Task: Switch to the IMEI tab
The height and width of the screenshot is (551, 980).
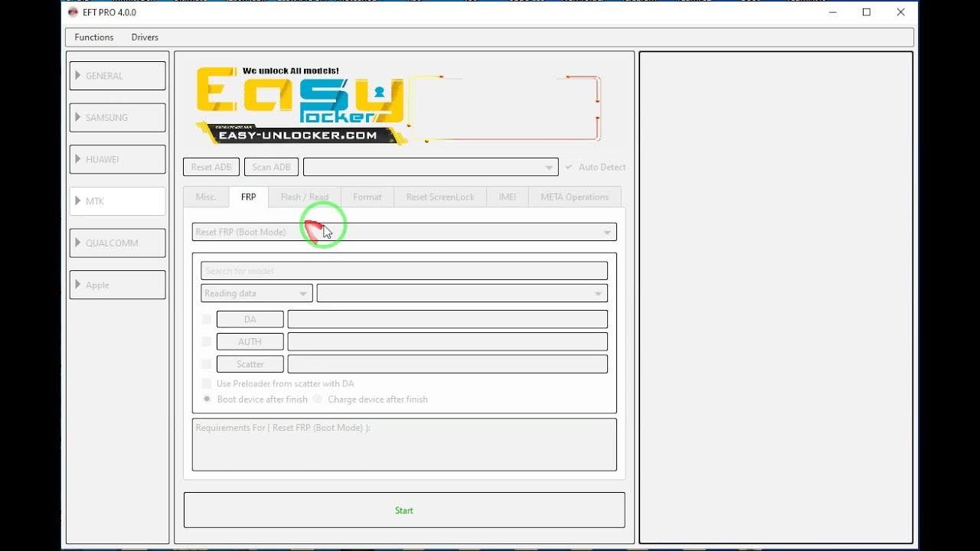Action: tap(508, 197)
